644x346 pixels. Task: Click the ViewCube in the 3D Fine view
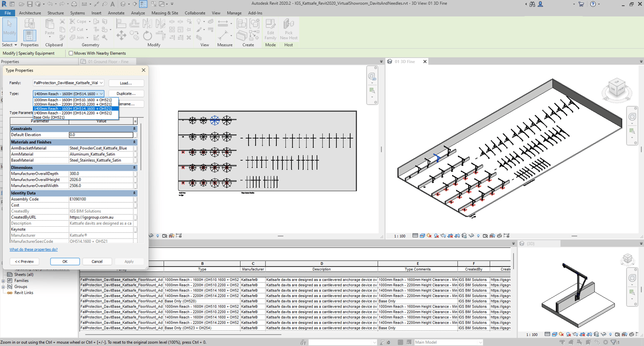pos(617,87)
